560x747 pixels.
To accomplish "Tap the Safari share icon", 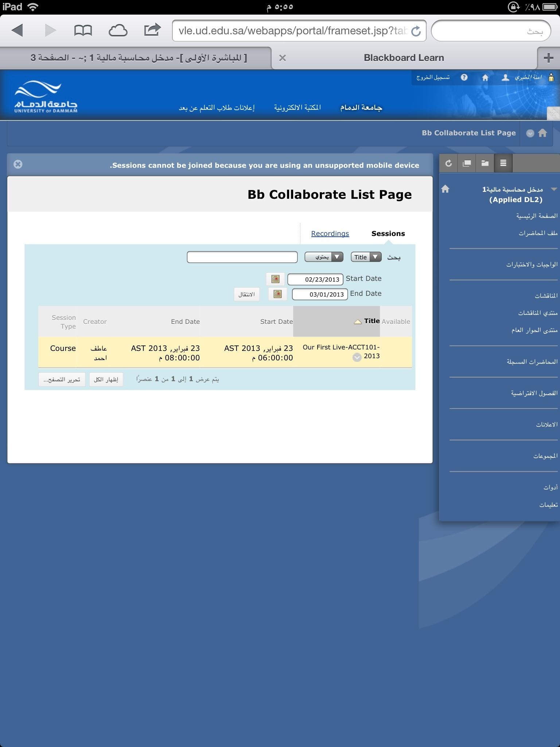I will (x=152, y=30).
